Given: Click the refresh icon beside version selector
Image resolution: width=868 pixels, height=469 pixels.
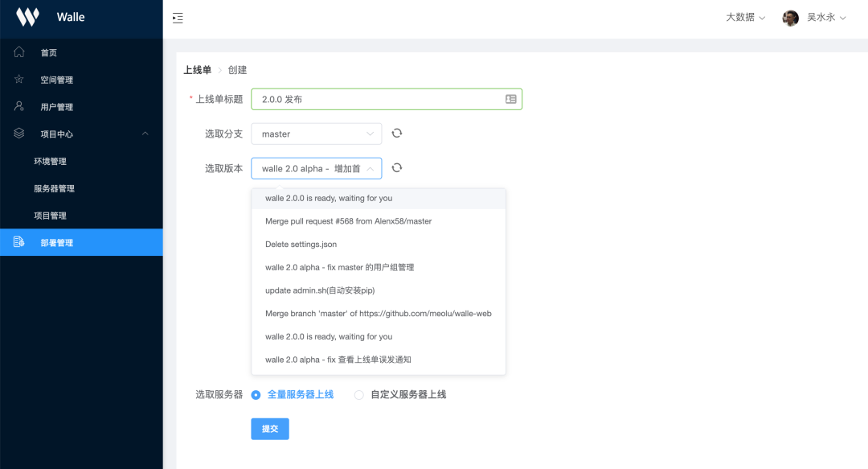Looking at the screenshot, I should [396, 168].
